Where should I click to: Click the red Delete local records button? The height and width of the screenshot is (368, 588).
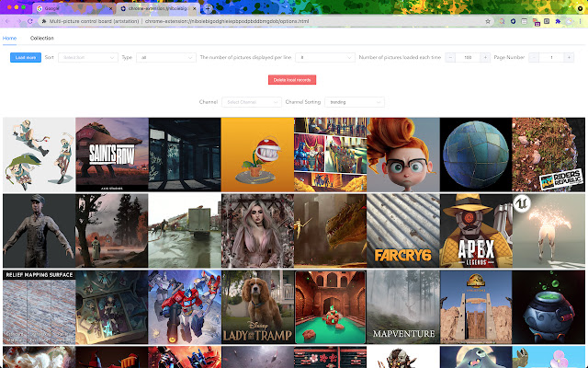click(x=292, y=80)
